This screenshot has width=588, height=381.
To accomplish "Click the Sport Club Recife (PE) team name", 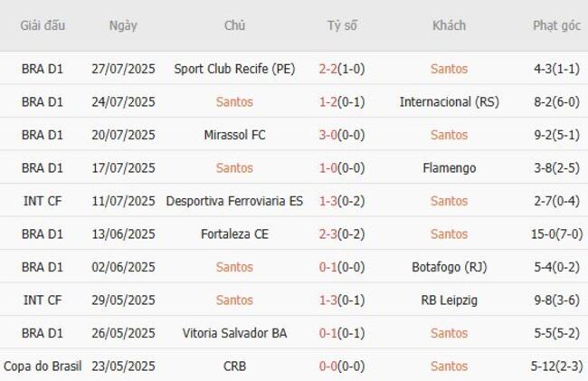I will tap(234, 68).
